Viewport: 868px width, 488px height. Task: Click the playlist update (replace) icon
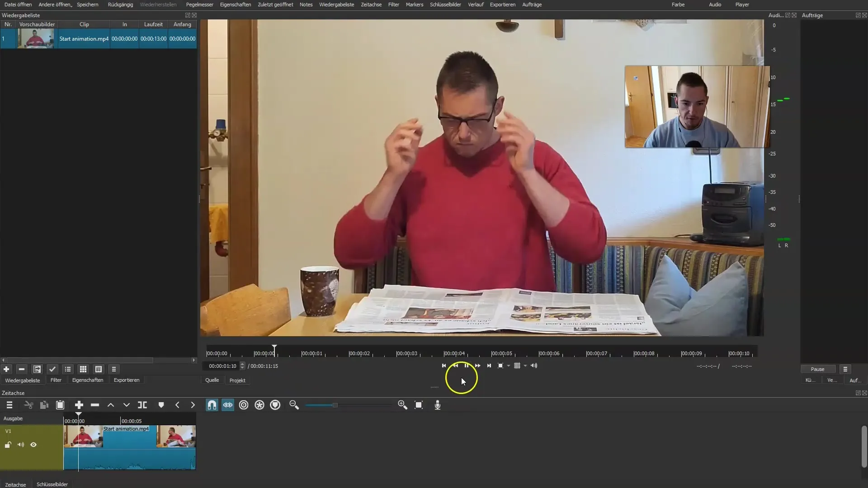37,369
